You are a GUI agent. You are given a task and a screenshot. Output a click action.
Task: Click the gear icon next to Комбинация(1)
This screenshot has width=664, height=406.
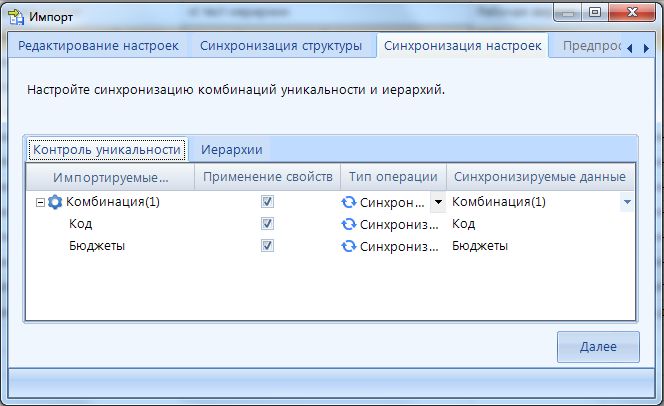pos(55,202)
